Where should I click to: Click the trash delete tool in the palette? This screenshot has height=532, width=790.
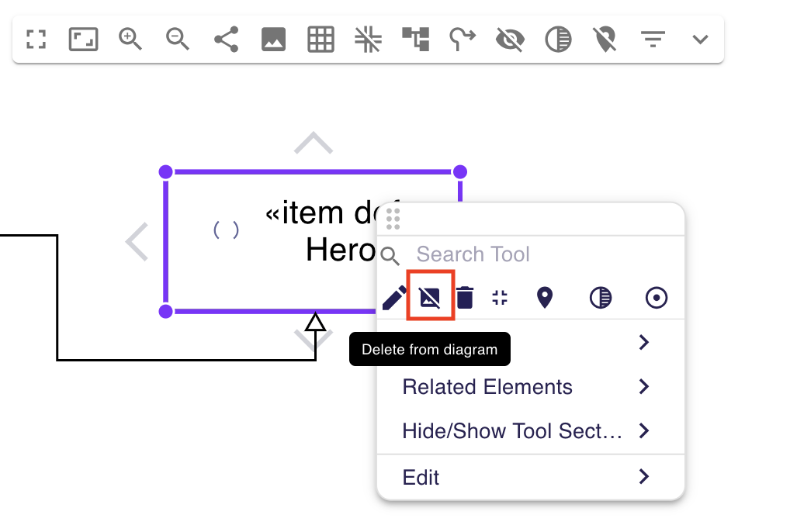click(464, 297)
